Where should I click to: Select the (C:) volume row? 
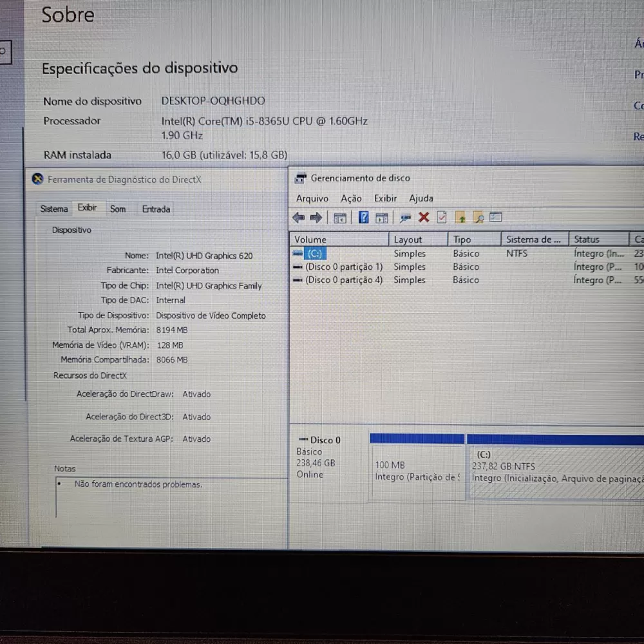pos(468,253)
